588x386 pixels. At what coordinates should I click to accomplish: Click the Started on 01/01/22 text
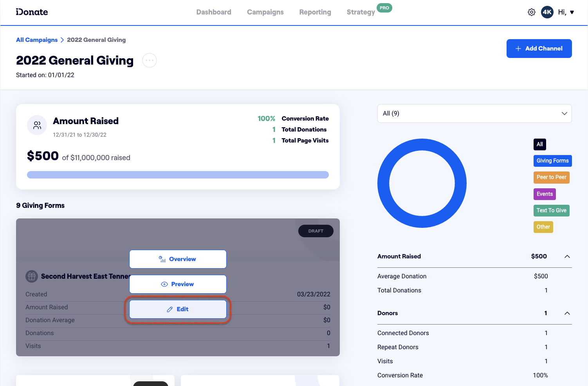pos(45,75)
